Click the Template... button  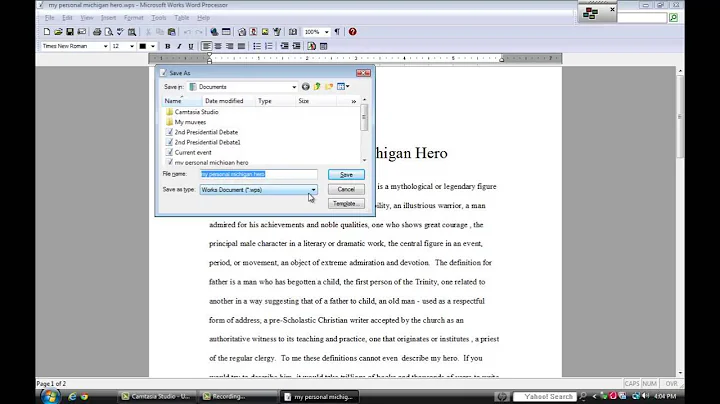346,203
